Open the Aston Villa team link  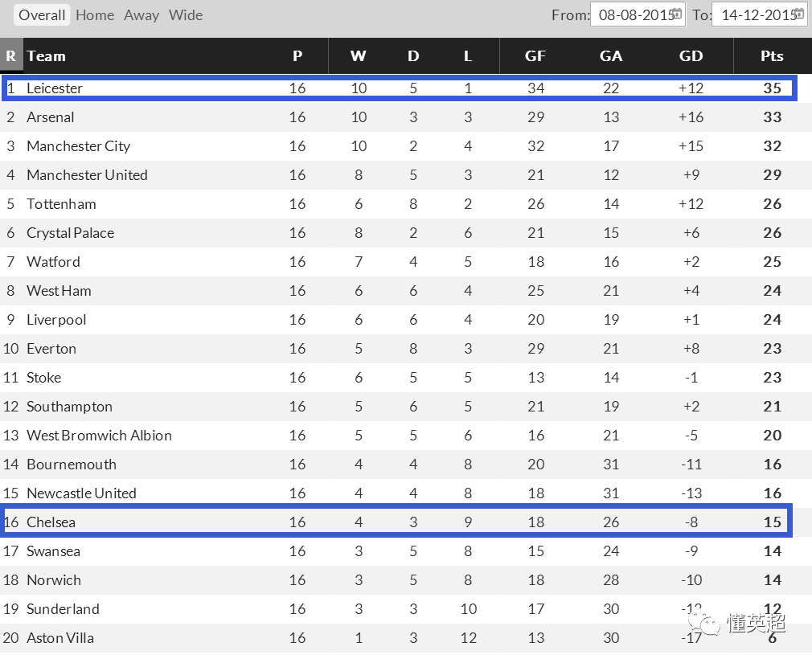pyautogui.click(x=60, y=638)
